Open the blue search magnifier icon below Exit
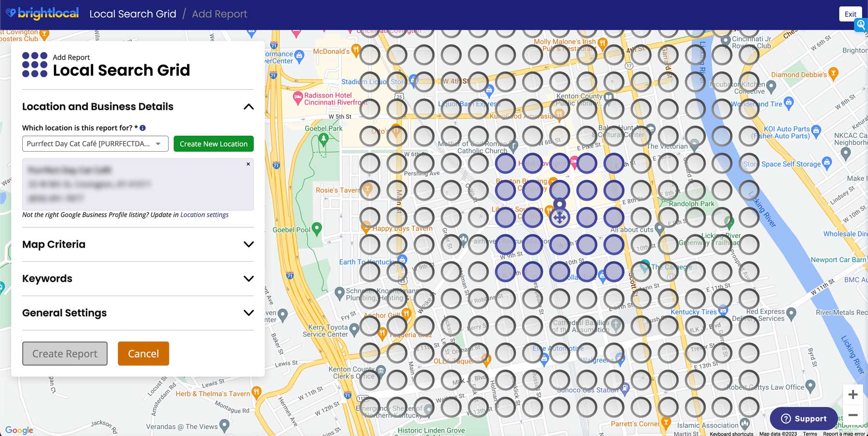The image size is (868, 436). (x=861, y=25)
